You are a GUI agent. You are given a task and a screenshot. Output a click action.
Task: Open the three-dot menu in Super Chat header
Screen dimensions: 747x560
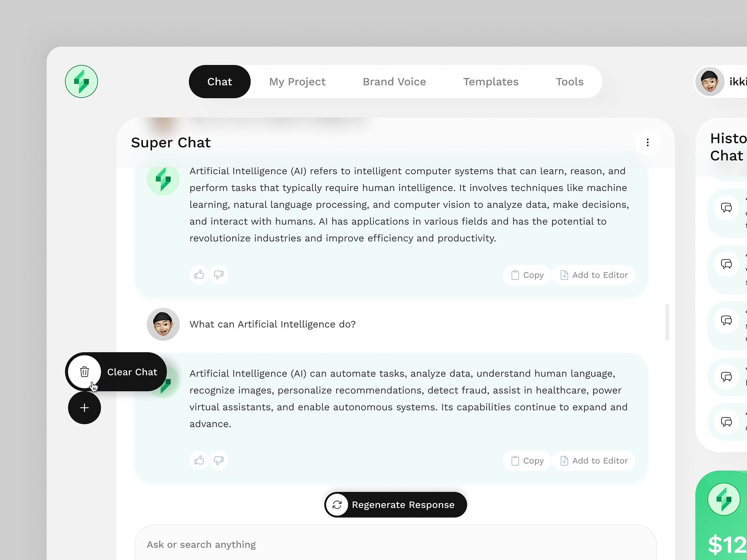(647, 143)
